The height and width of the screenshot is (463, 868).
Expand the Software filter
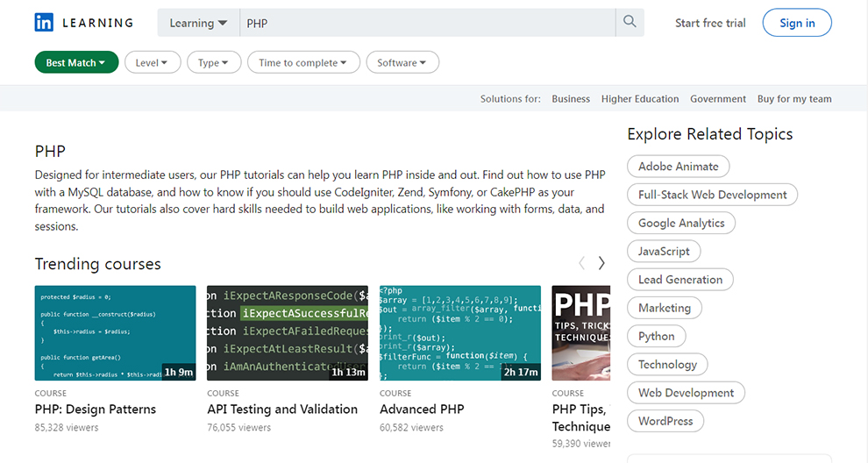[x=402, y=62]
